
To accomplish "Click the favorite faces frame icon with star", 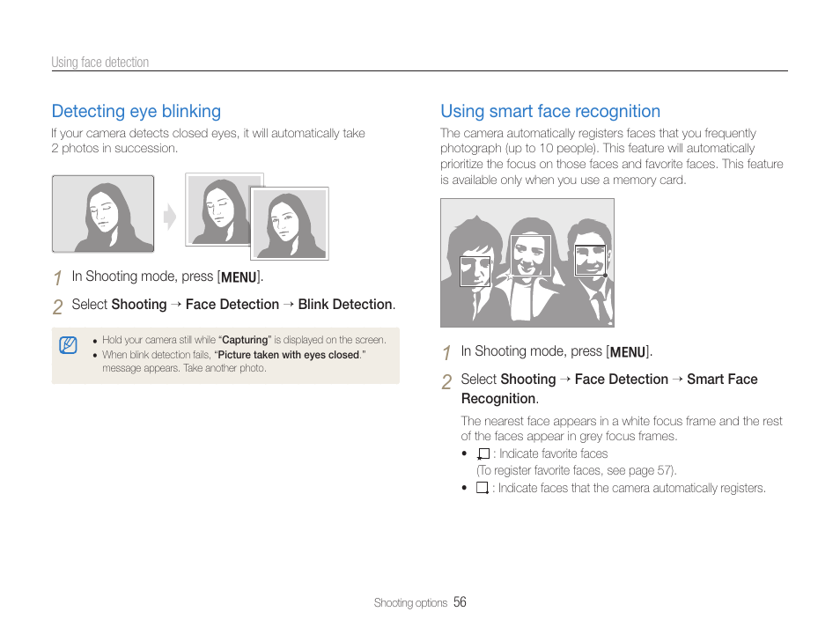I will tap(483, 454).
